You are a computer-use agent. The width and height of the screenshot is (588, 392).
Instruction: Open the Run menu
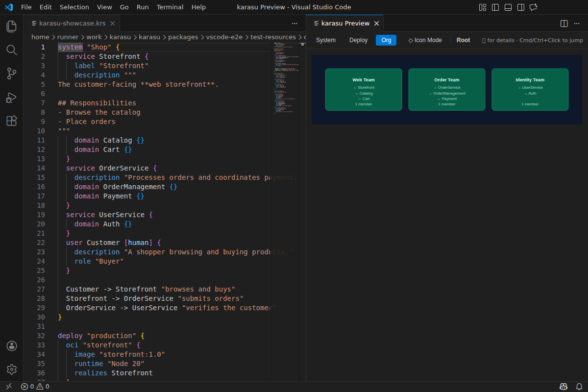[x=143, y=7]
